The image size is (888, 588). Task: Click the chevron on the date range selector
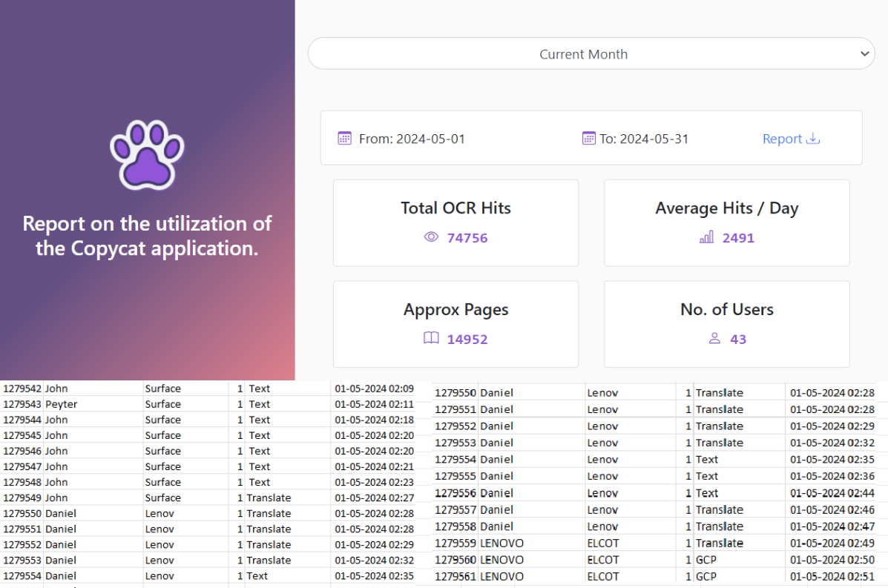coord(864,53)
